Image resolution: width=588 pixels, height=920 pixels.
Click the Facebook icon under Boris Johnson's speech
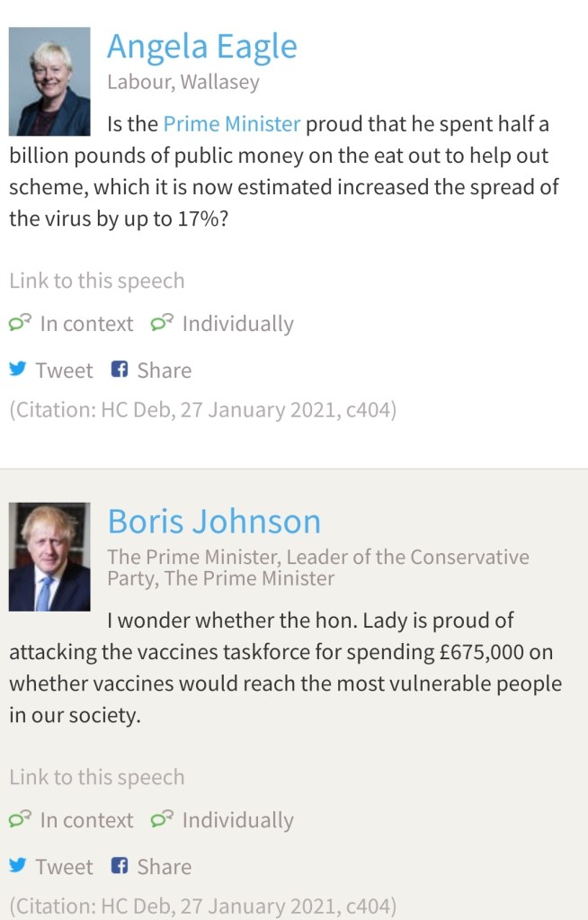coord(120,866)
